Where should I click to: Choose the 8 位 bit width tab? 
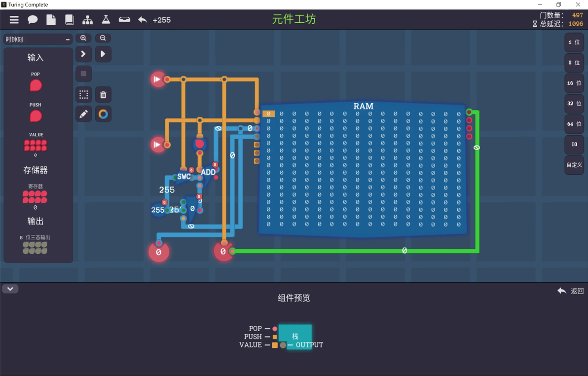(x=574, y=62)
